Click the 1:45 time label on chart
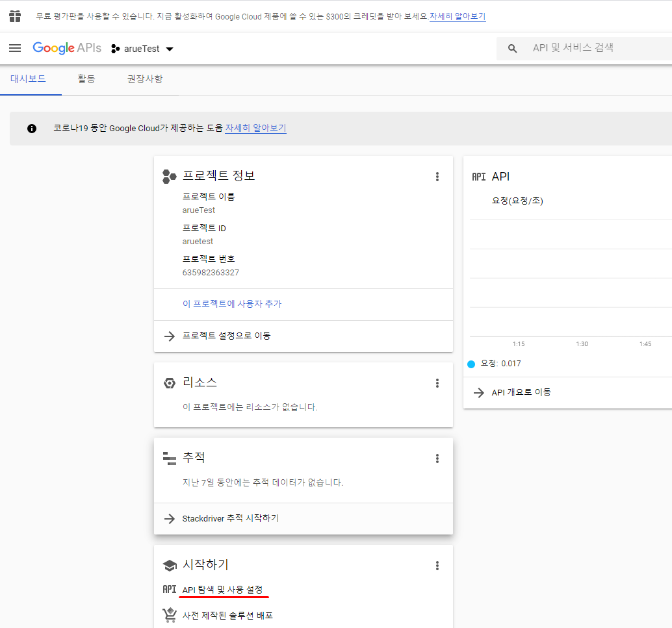 (645, 344)
